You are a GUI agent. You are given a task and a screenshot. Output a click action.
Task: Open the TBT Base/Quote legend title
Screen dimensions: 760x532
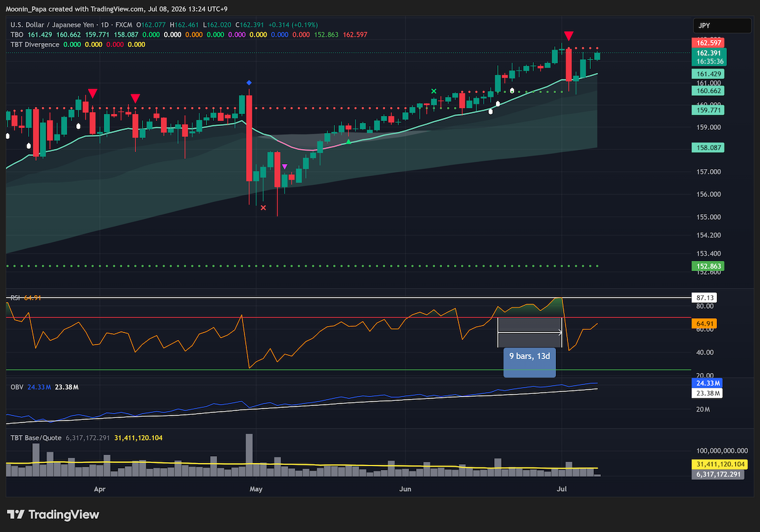click(34, 437)
